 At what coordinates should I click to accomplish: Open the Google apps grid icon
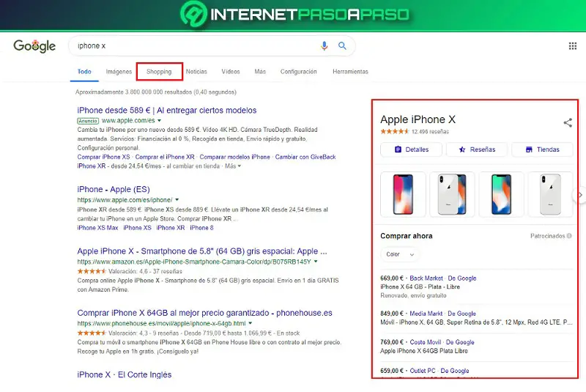pyautogui.click(x=573, y=46)
